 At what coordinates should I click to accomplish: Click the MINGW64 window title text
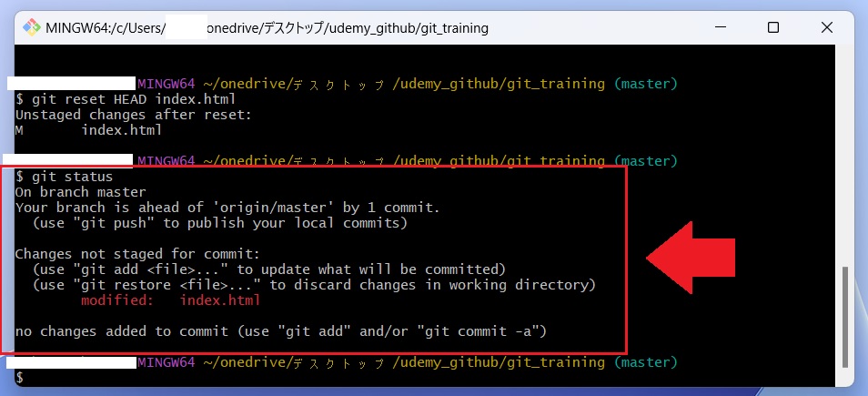(267, 27)
